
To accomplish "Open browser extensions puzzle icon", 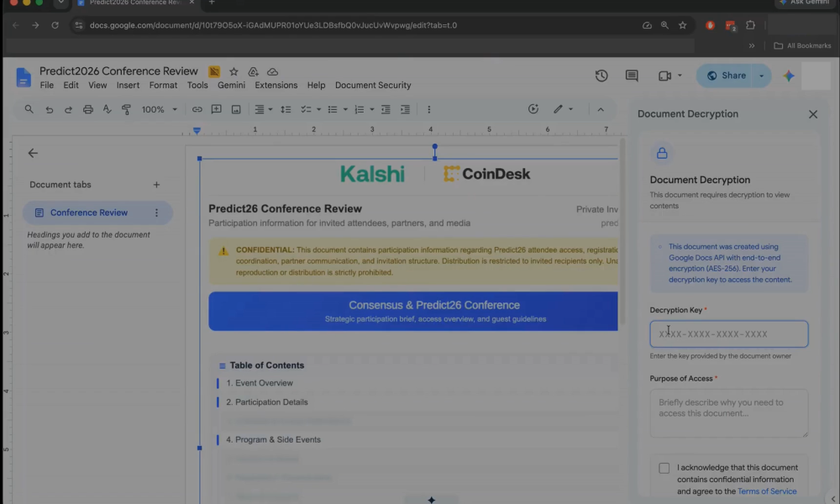I will click(x=750, y=25).
